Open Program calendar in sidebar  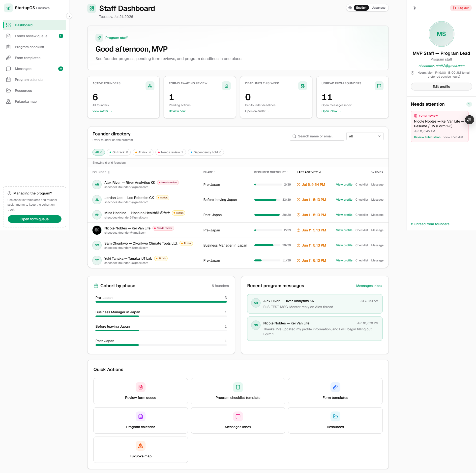pyautogui.click(x=34, y=80)
